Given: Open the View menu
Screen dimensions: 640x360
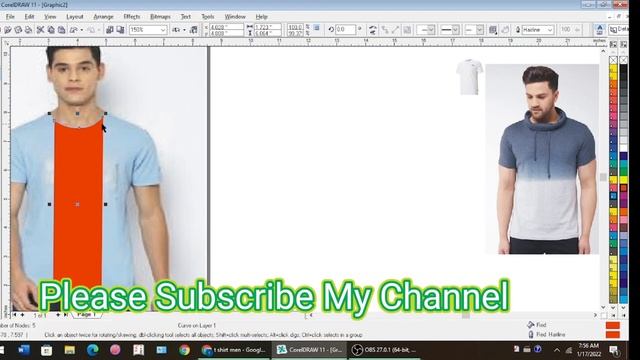Looking at the screenshot, I should coord(50,17).
